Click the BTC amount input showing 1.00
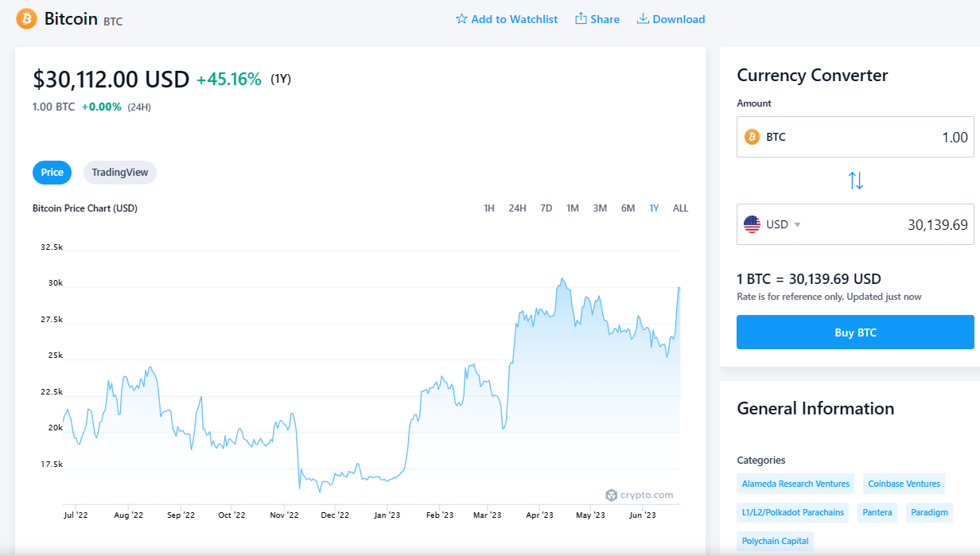This screenshot has height=556, width=980. click(x=855, y=137)
